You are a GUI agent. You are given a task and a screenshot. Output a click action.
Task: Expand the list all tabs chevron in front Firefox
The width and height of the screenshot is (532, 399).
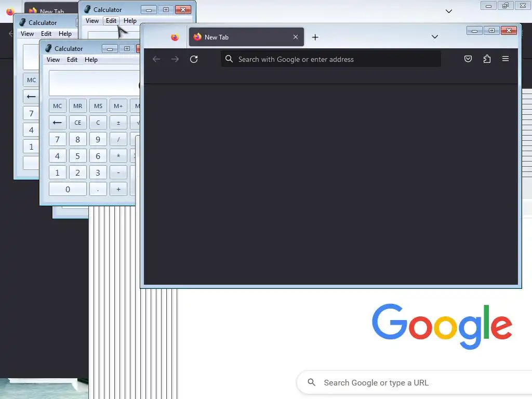435,37
